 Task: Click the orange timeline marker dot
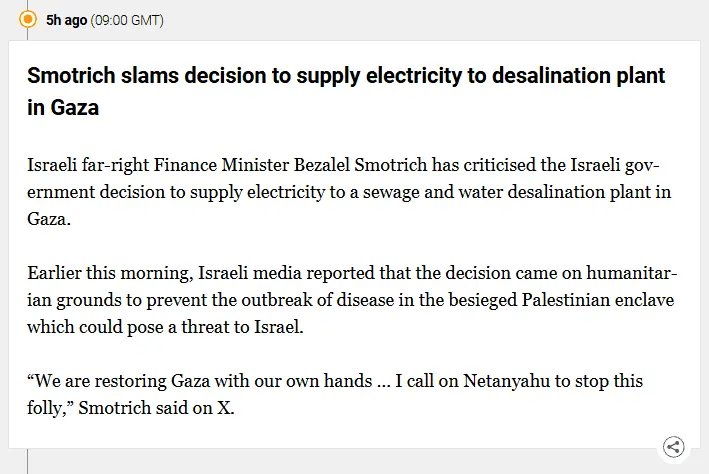[x=28, y=19]
